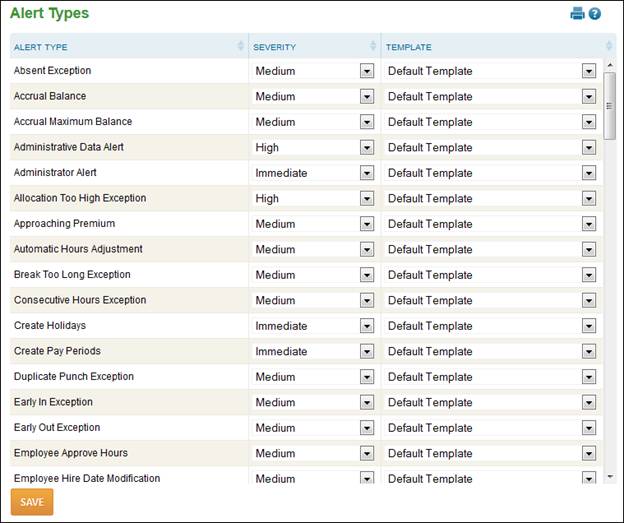Viewport: 624px width, 523px height.
Task: Click the scrollbar up arrow
Action: [610, 64]
